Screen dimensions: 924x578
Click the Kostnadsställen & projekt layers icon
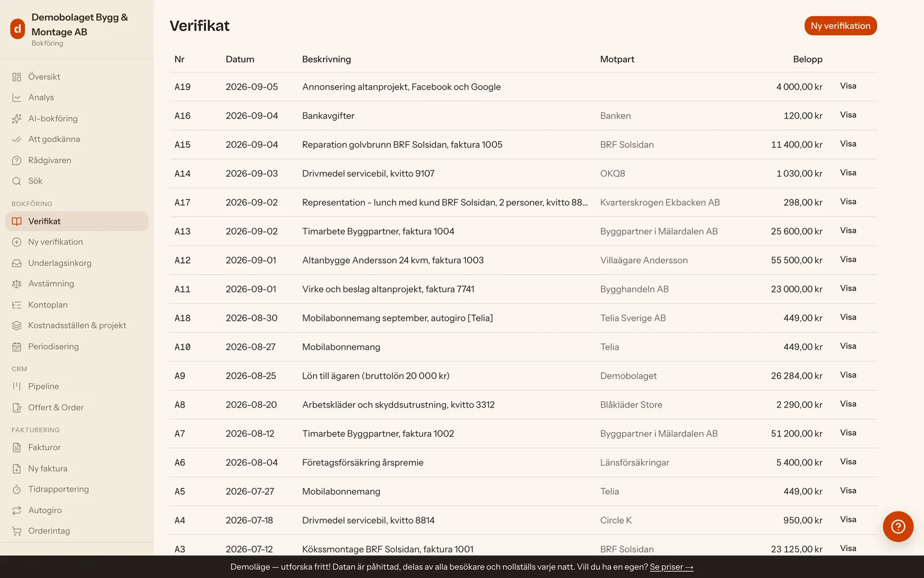pyautogui.click(x=17, y=325)
